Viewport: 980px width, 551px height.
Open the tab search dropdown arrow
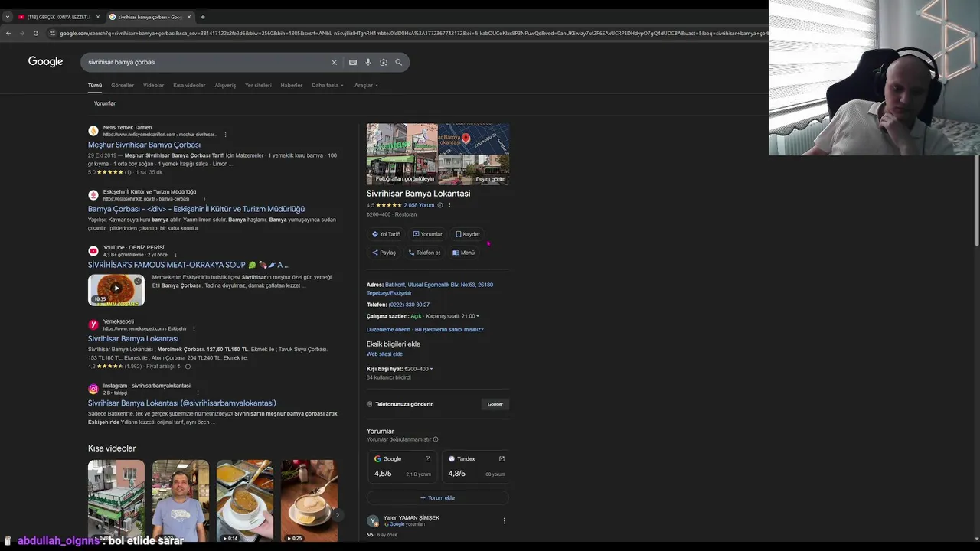pos(8,17)
